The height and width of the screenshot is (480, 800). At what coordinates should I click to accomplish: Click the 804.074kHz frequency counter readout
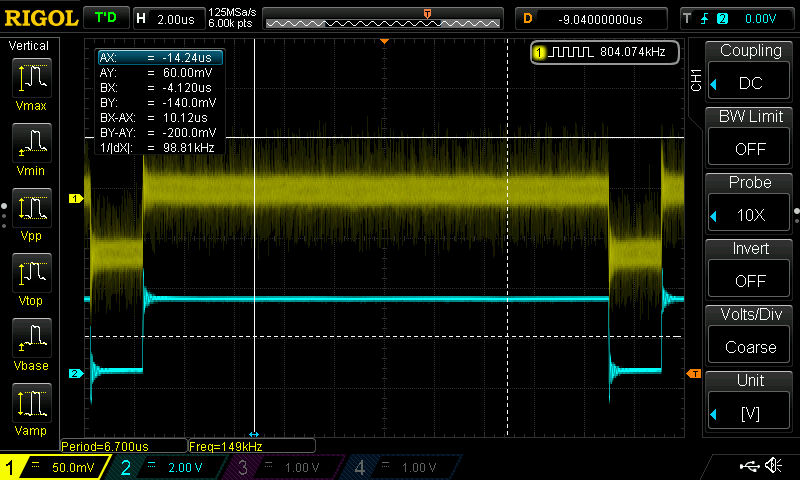pyautogui.click(x=633, y=52)
